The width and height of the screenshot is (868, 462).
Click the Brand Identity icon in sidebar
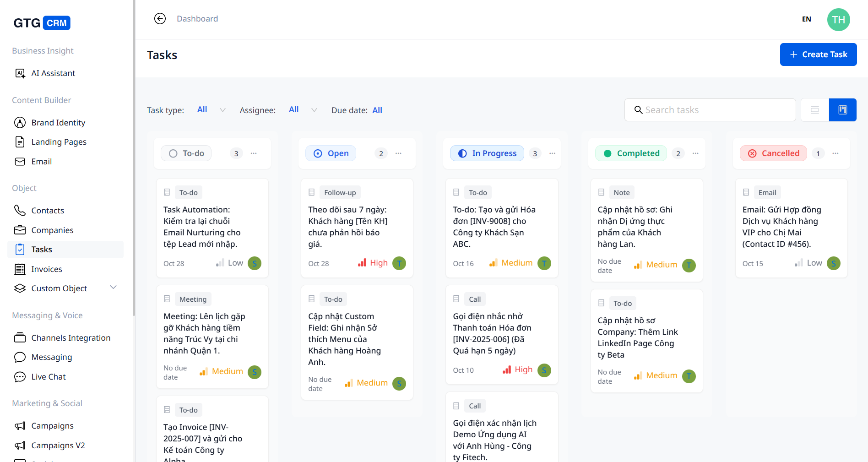[x=20, y=123]
